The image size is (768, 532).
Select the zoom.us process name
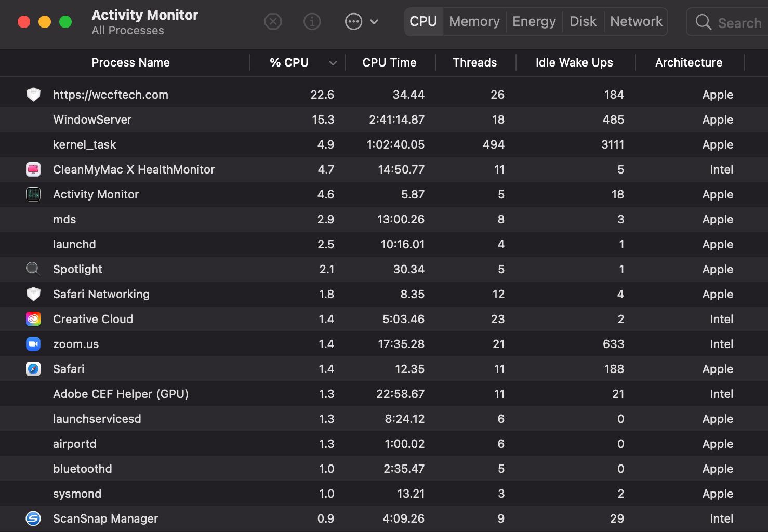pos(76,344)
